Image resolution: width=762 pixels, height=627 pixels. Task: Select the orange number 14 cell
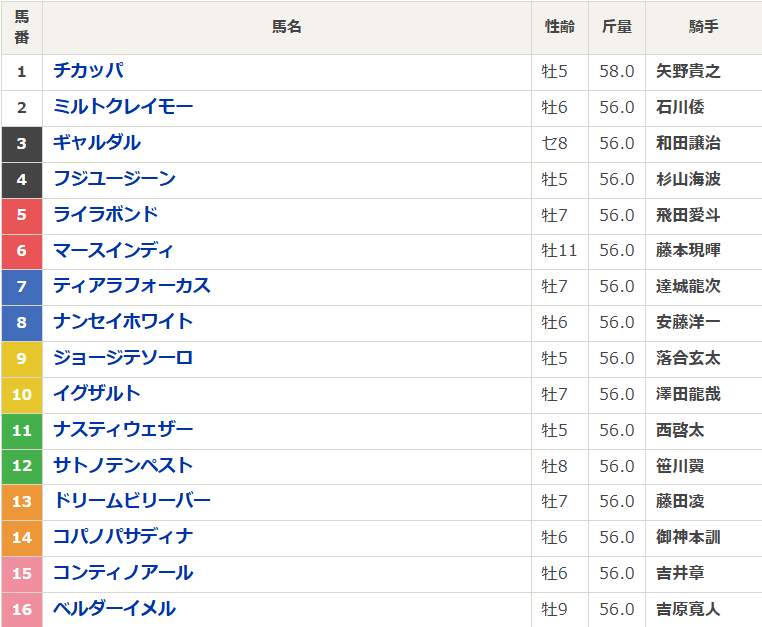click(x=22, y=537)
